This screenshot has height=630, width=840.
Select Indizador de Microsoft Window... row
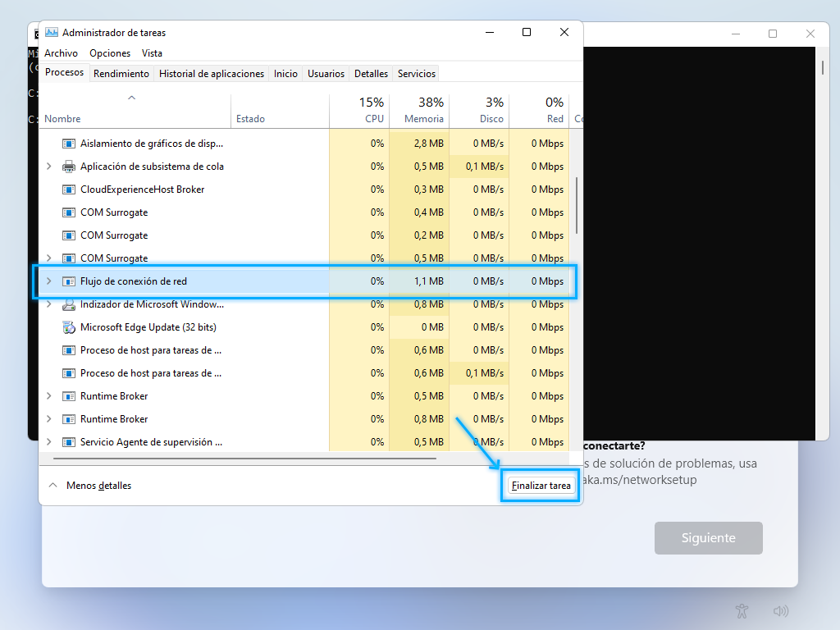click(304, 304)
